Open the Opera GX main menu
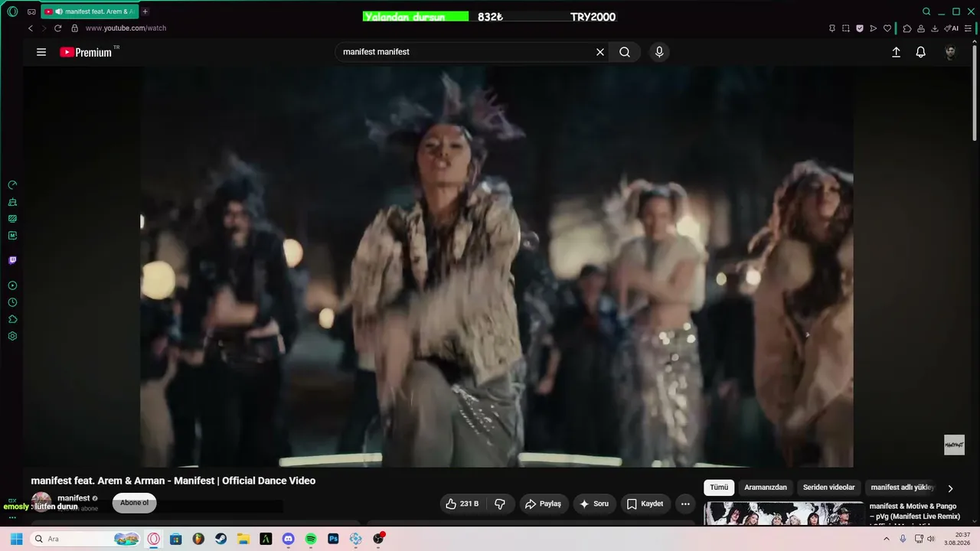The image size is (980, 551). [12, 11]
